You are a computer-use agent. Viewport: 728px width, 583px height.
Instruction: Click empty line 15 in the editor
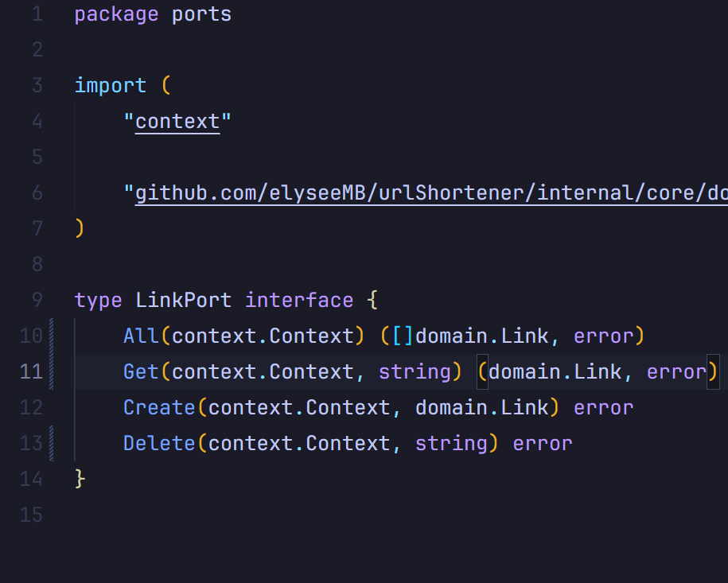(x=318, y=515)
